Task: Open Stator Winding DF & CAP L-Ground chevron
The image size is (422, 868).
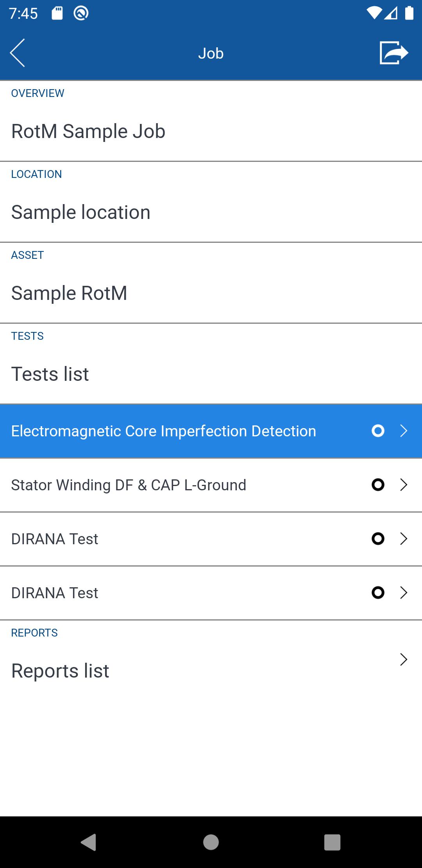Action: (x=404, y=485)
